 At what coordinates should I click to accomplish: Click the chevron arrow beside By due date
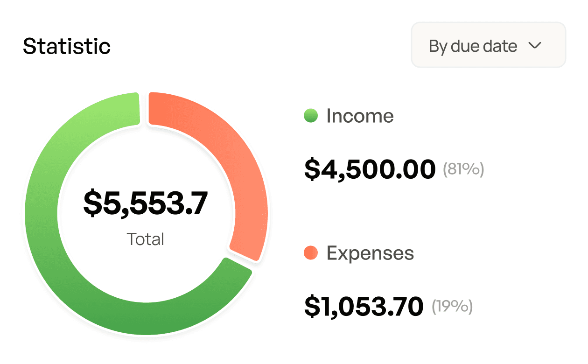point(534,45)
